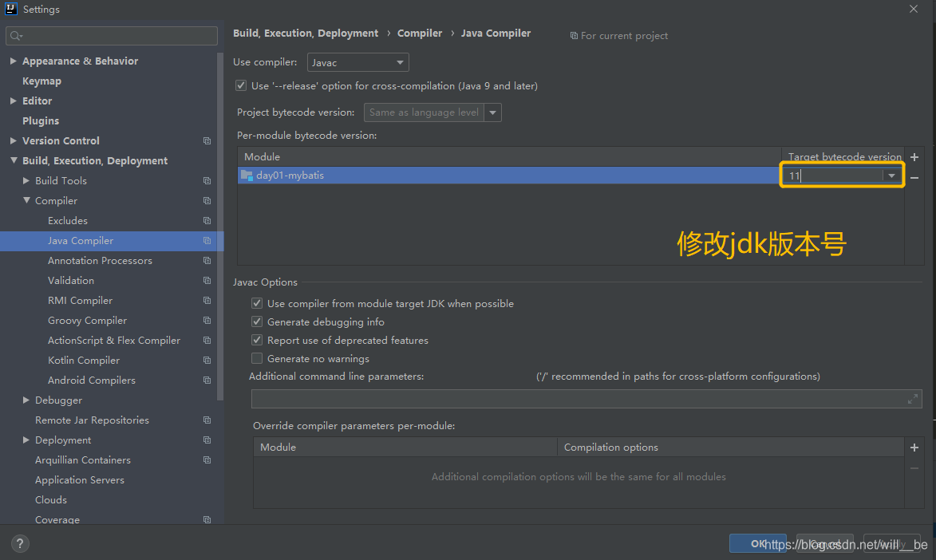Screen dimensions: 936x560
Task: Expand the Editor section
Action: tap(13, 101)
